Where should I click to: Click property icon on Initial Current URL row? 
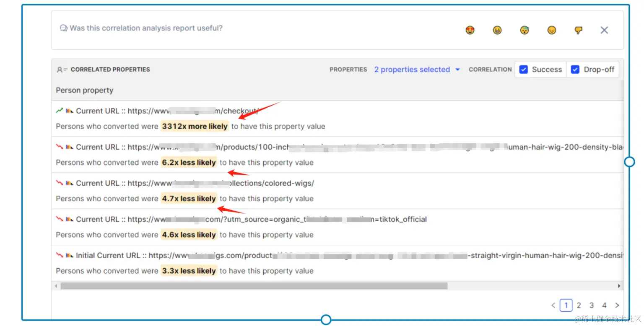tap(70, 255)
